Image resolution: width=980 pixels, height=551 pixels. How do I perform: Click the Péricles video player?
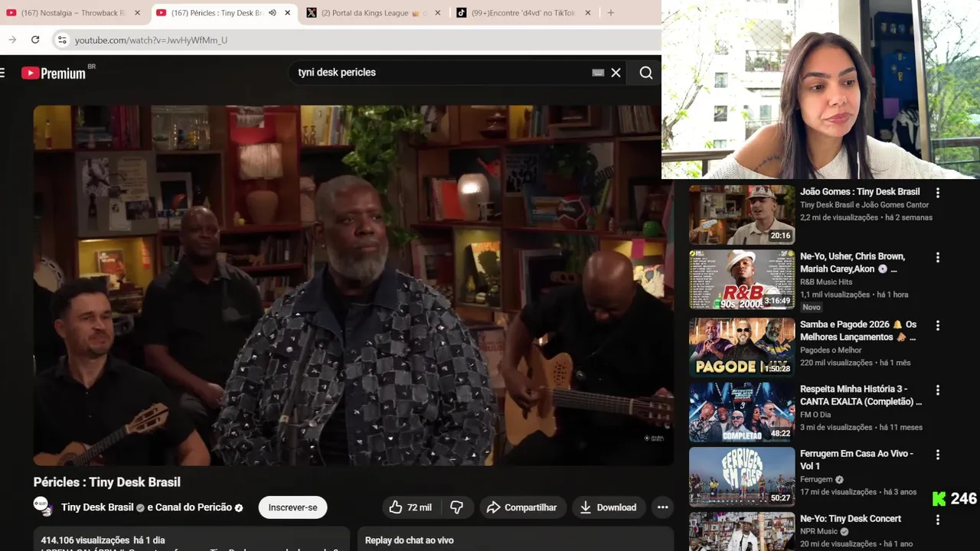tap(353, 285)
